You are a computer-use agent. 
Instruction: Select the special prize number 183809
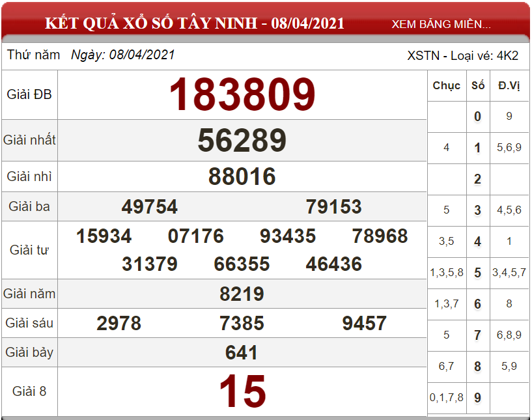[242, 95]
